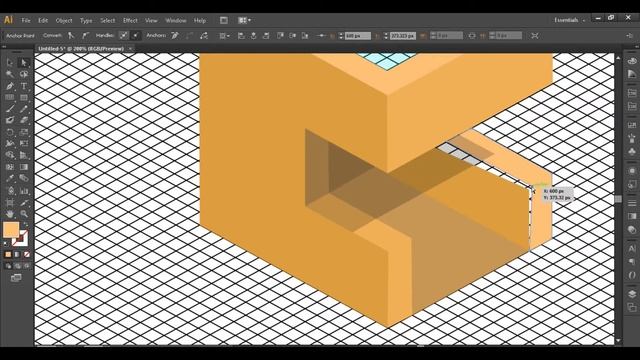Open the Type menu

click(86, 20)
